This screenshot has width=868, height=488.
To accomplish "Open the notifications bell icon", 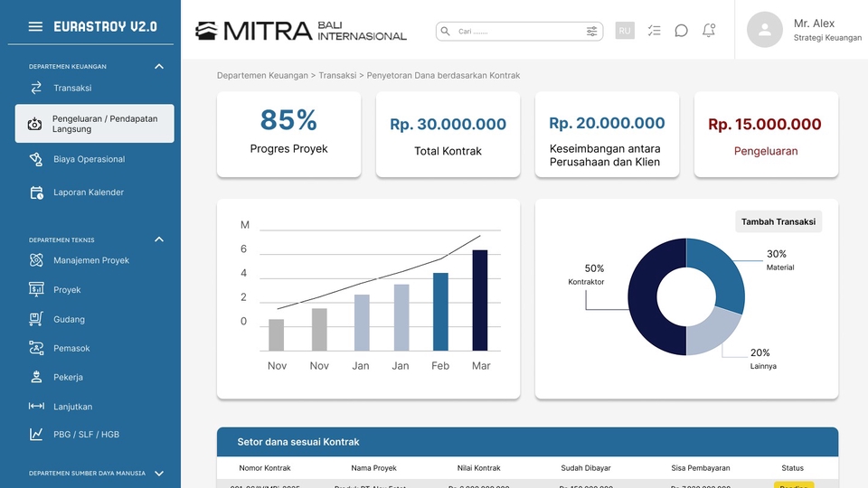I will tap(709, 31).
